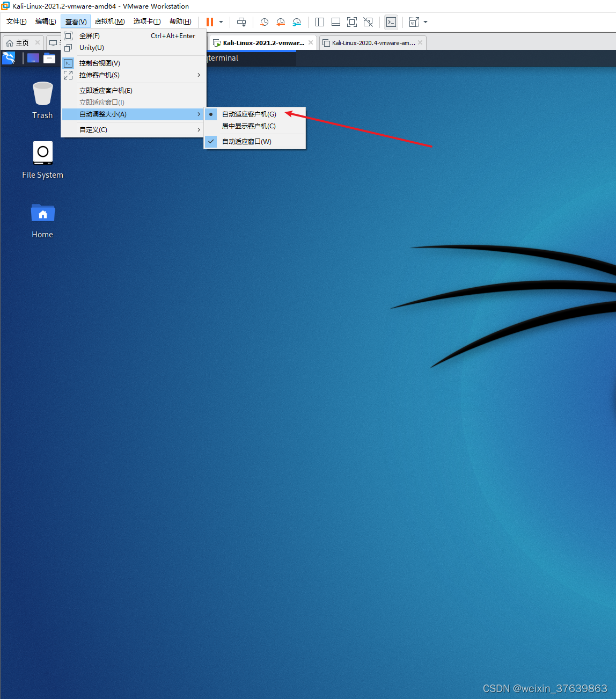616x699 pixels.
Task: Open the Kali dragon applications menu
Action: click(x=9, y=58)
